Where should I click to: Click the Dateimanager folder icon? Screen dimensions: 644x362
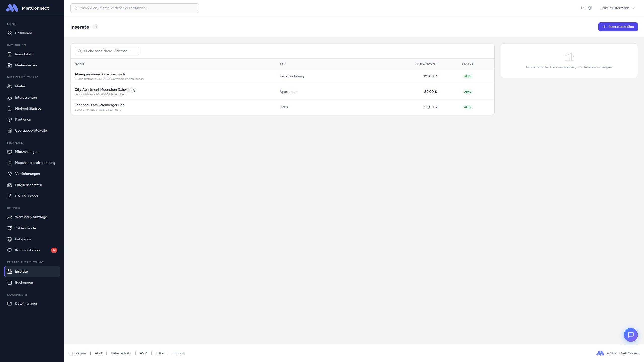(10, 304)
